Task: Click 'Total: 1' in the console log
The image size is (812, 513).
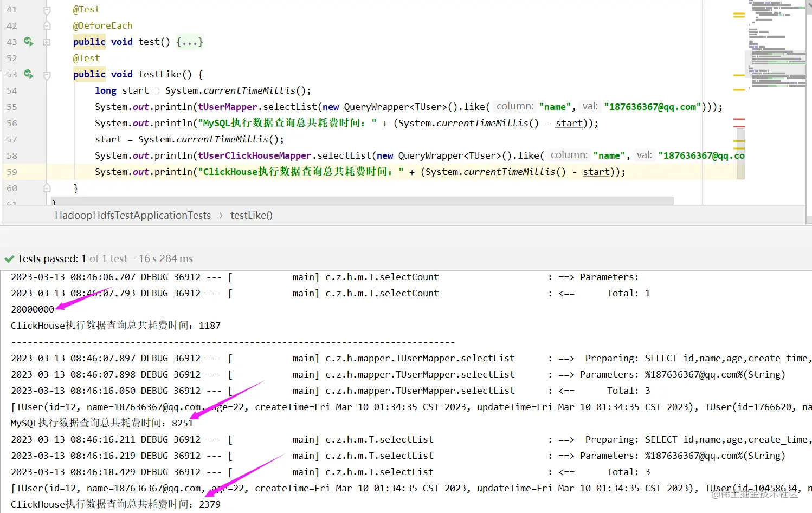Action: 629,293
